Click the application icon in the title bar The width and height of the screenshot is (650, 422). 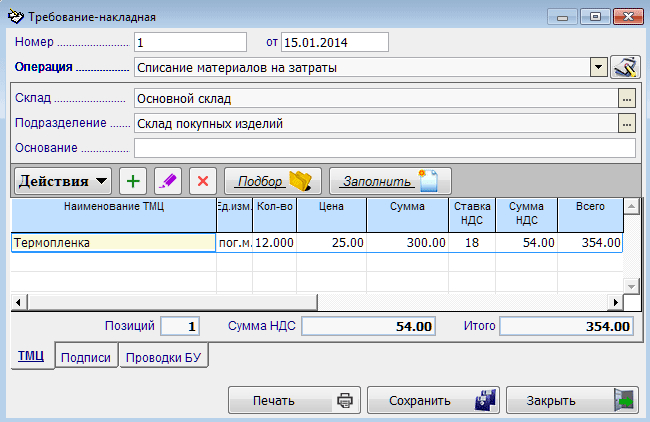click(x=16, y=17)
